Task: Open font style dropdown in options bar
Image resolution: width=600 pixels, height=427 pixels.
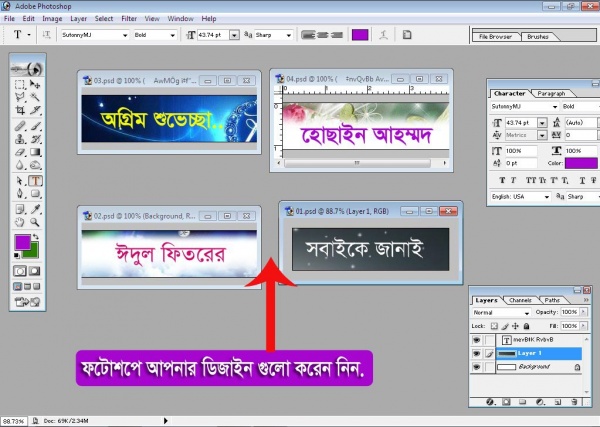Action: point(173,35)
